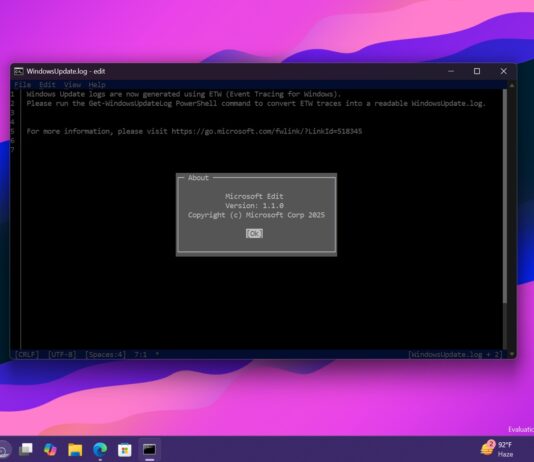Click the go.microsoft.com fwlink URL text
The image size is (534, 462).
(x=267, y=131)
